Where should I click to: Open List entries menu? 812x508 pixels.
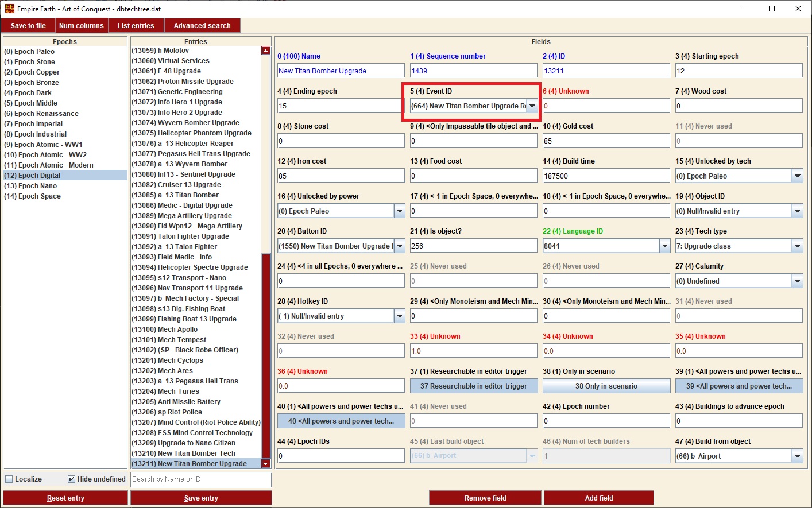tap(136, 26)
